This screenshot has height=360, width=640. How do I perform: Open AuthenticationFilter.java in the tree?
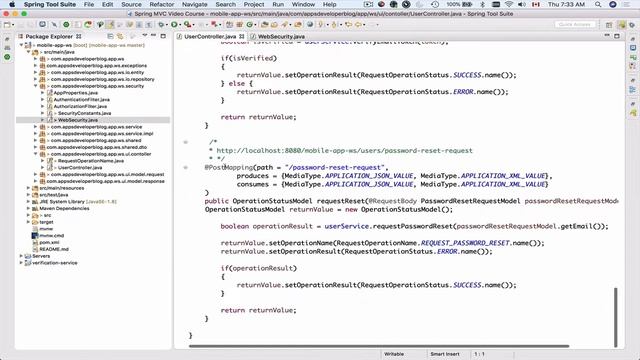pos(82,100)
